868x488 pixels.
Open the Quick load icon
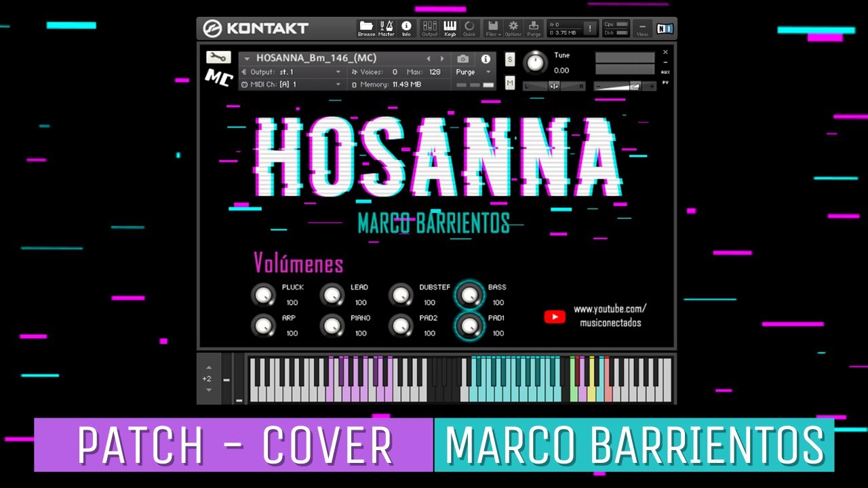click(x=469, y=28)
